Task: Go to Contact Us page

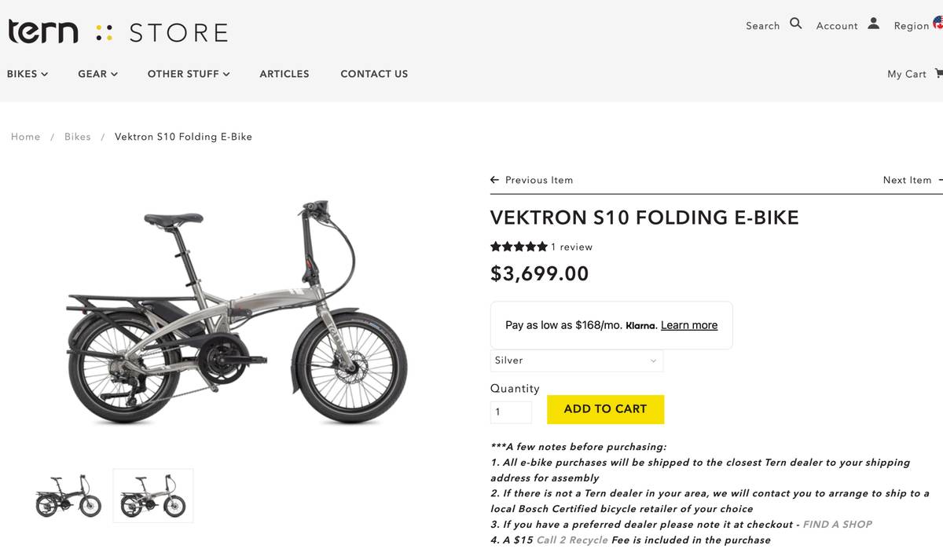Action: (x=374, y=74)
